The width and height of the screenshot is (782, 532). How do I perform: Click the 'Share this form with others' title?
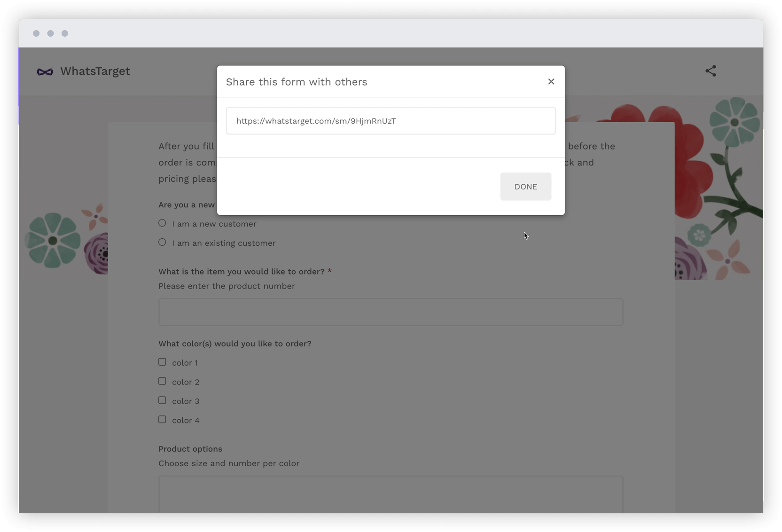[297, 82]
